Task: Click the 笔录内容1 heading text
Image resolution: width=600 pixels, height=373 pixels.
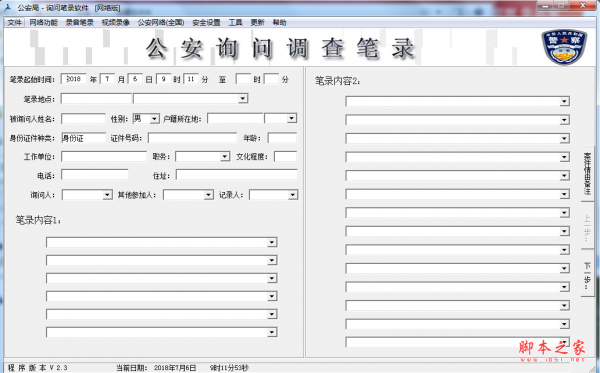Action: pos(38,220)
